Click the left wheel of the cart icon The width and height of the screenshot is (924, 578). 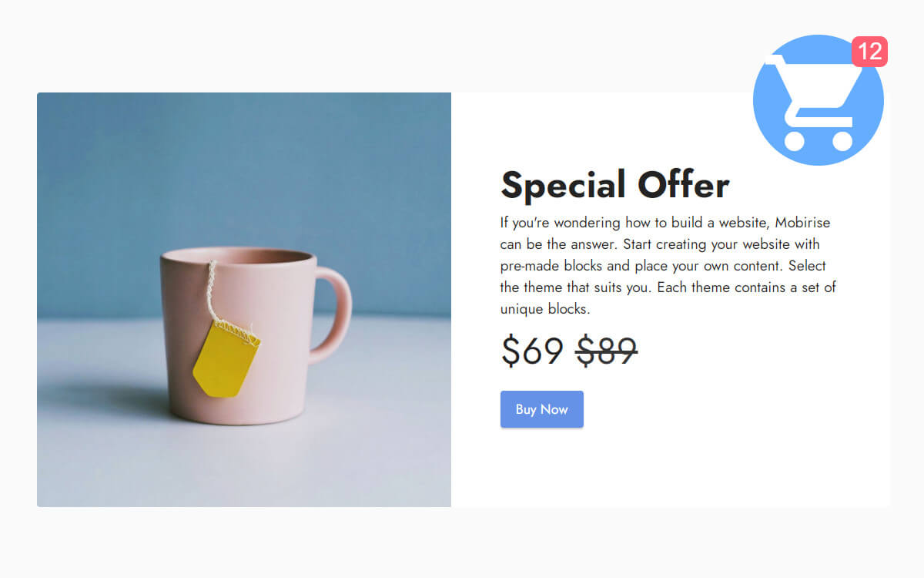click(794, 141)
